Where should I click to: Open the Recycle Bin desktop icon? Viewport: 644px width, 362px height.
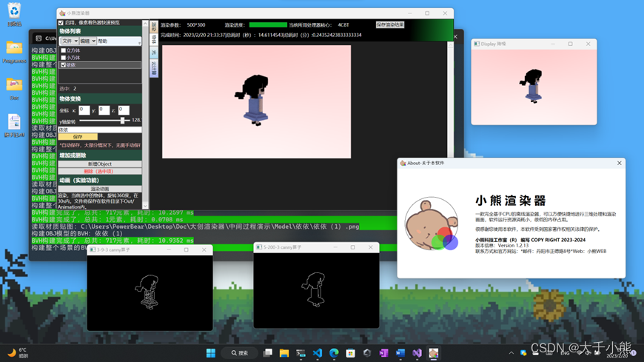pos(14,14)
